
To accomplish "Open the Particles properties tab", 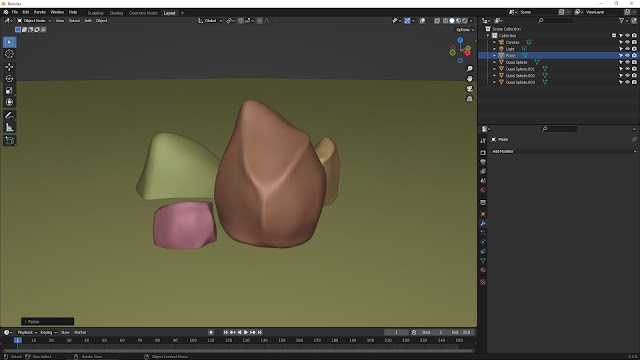I will (x=483, y=233).
